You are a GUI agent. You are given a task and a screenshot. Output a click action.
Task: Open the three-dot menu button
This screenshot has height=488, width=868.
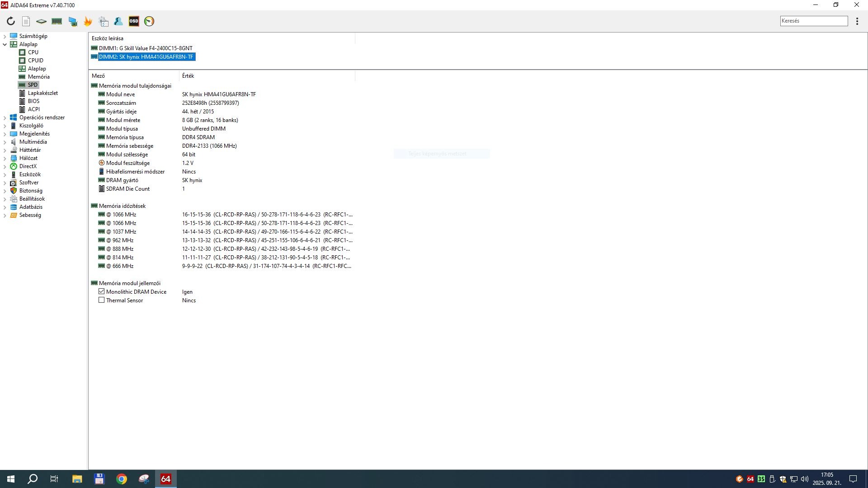857,21
